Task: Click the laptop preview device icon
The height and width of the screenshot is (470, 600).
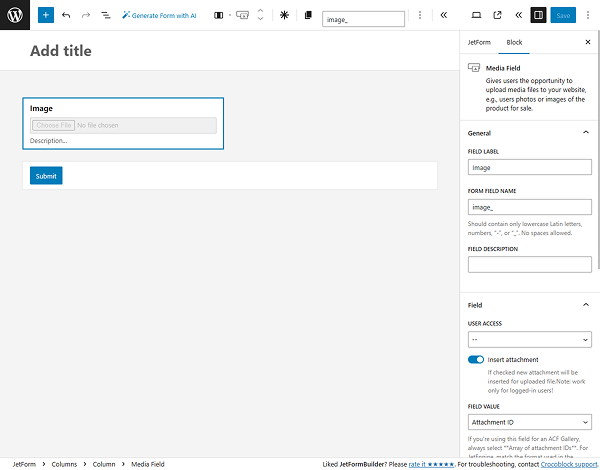Action: [476, 15]
